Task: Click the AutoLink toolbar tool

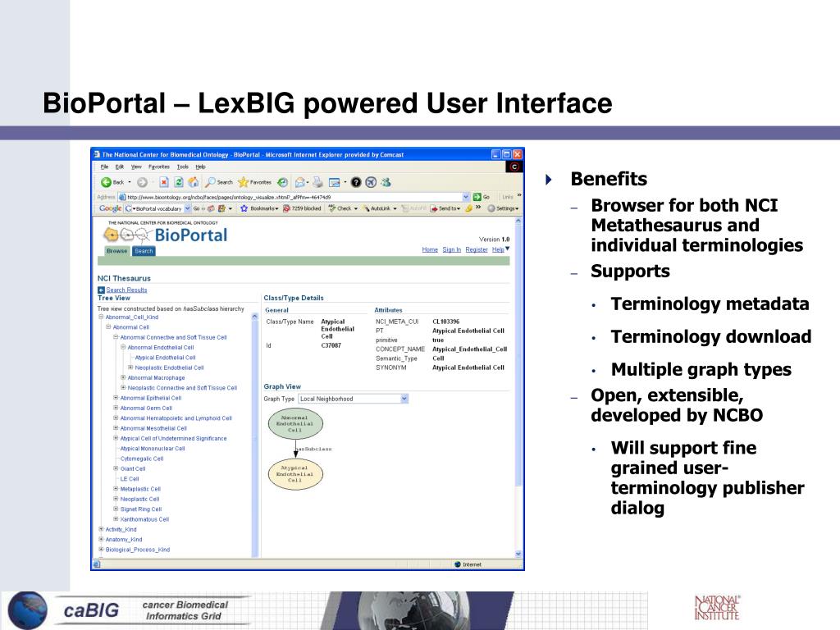Action: (x=380, y=208)
